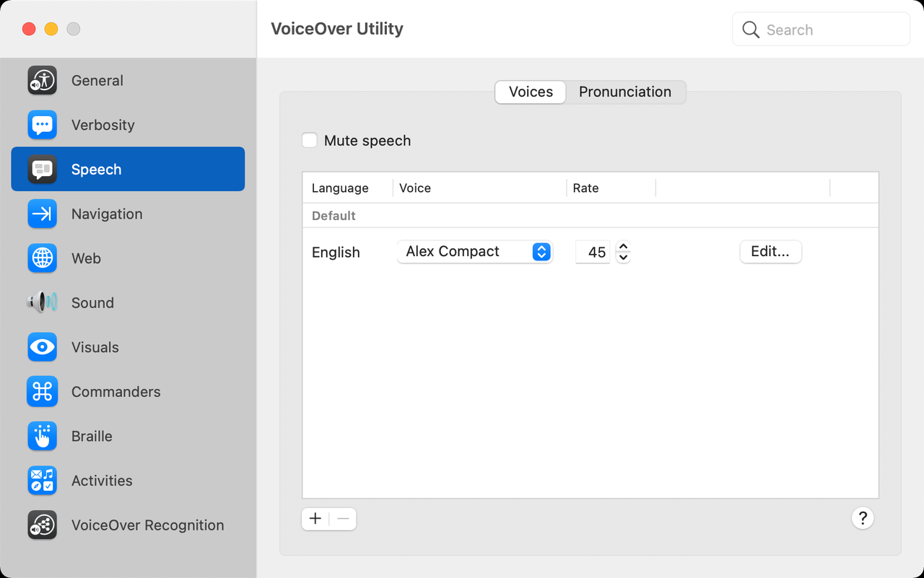Open the Braille label in sidebar
This screenshot has height=578, width=924.
pos(92,437)
